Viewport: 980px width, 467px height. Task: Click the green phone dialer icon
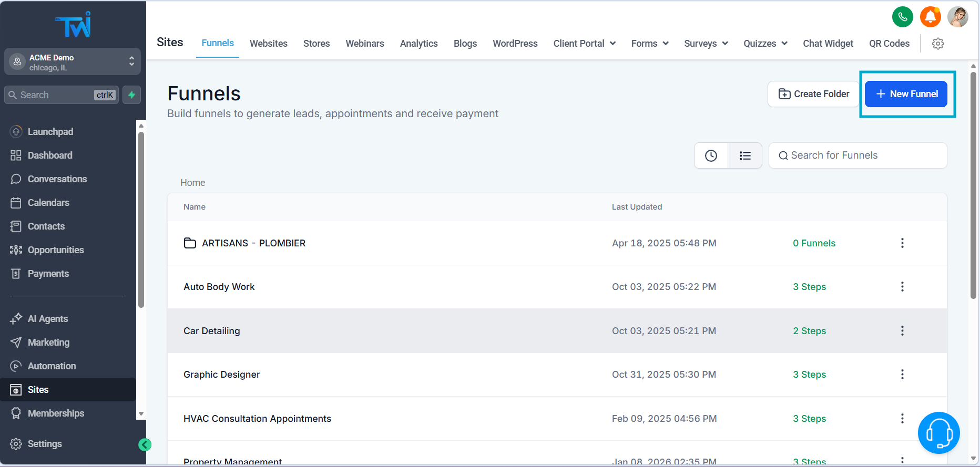click(x=902, y=17)
